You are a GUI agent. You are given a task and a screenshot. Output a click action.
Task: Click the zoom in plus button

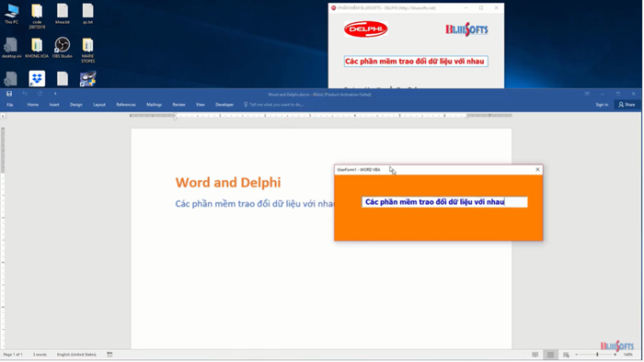coord(615,355)
